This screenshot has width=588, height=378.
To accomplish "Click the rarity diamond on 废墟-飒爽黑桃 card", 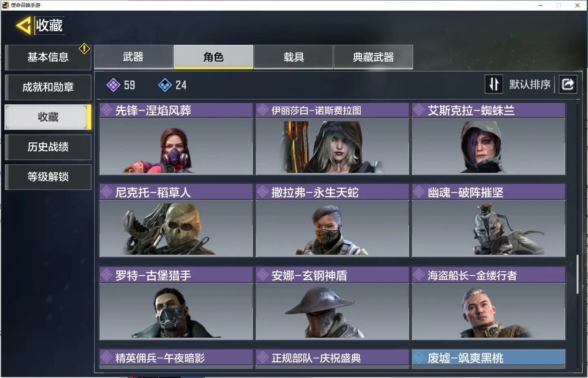I will point(419,358).
